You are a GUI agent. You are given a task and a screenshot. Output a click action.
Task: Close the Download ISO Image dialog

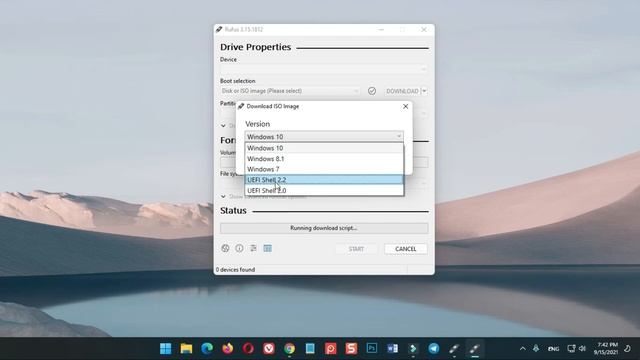click(x=405, y=106)
